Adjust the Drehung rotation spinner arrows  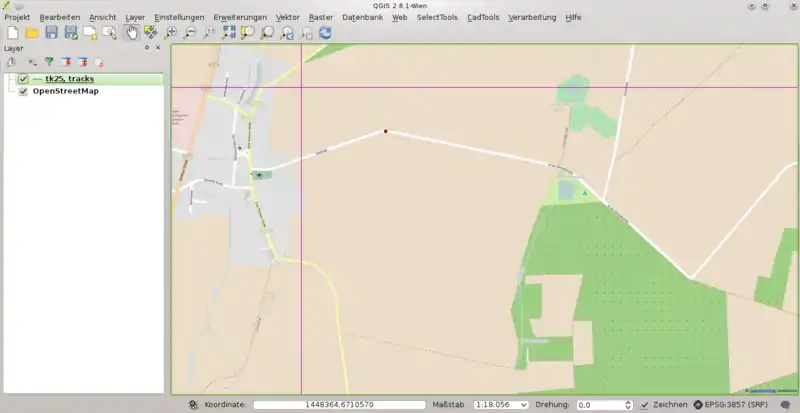click(627, 405)
